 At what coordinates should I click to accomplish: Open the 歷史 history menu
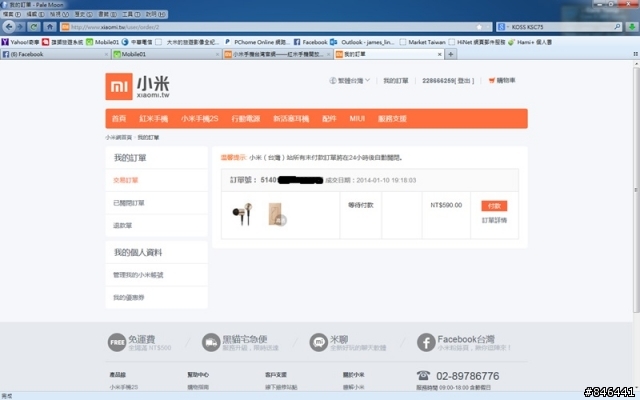(x=84, y=14)
